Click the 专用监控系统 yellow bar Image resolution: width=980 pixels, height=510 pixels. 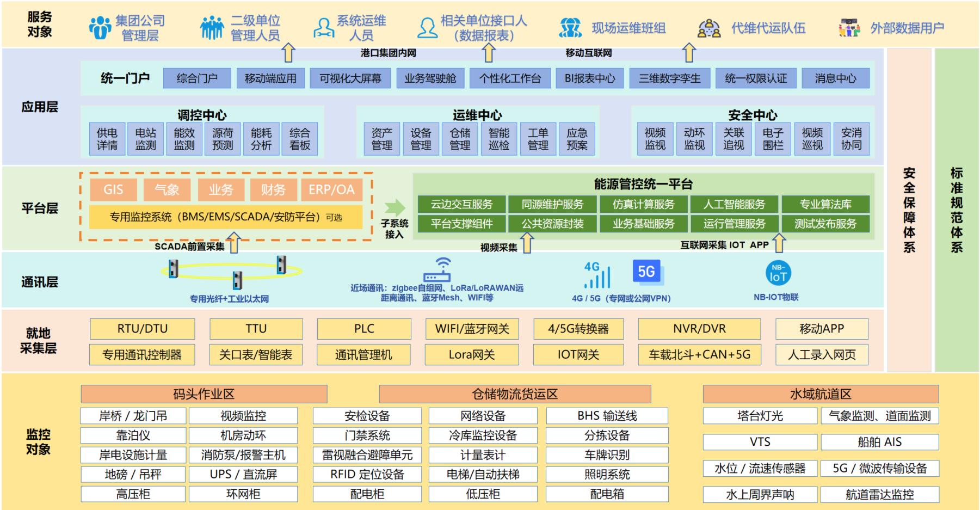(226, 217)
